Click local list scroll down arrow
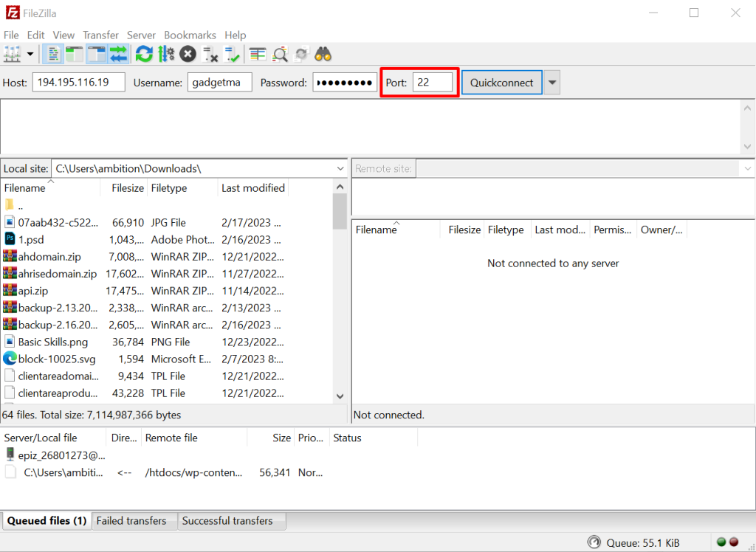The image size is (756, 552). point(340,396)
